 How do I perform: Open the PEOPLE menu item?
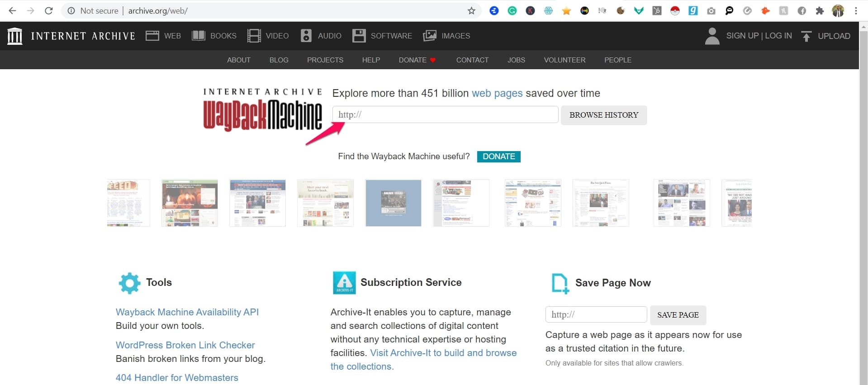coord(618,60)
